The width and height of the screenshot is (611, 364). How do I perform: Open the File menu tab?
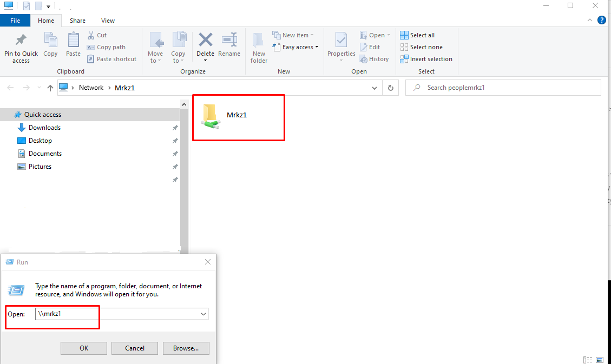coord(15,21)
